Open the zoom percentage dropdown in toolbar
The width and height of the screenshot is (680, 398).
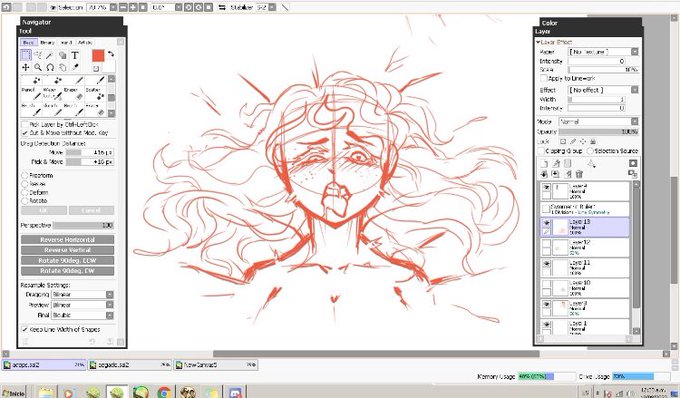point(113,7)
